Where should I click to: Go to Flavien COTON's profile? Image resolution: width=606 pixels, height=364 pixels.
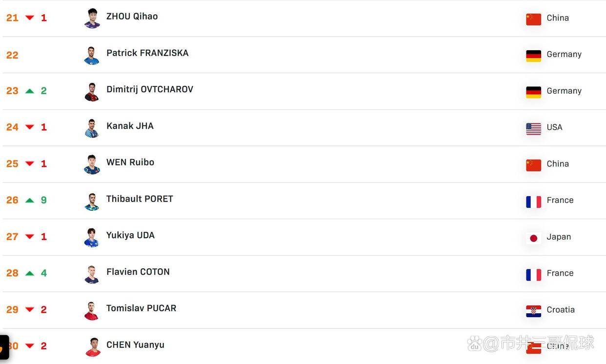click(x=138, y=272)
